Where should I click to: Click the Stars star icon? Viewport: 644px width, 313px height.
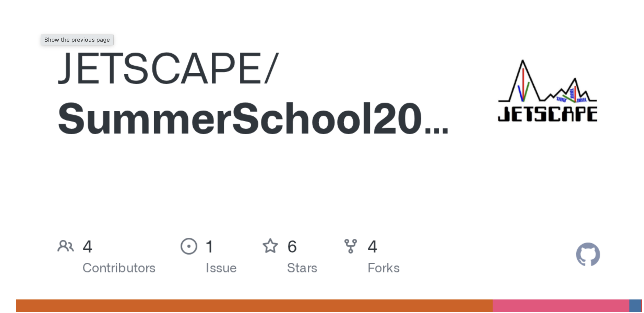click(x=270, y=246)
